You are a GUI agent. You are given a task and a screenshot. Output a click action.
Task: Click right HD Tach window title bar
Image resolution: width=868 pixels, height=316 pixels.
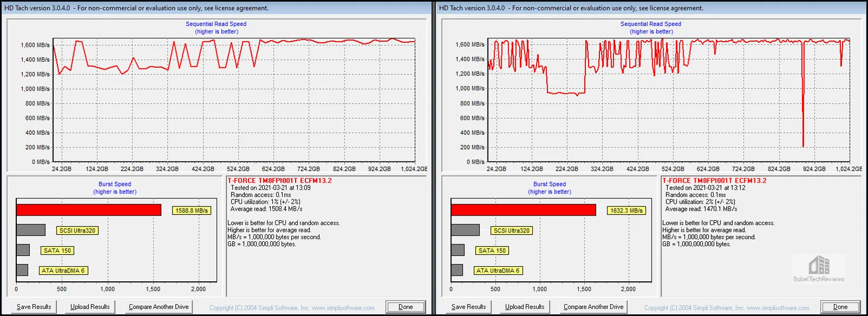651,8
